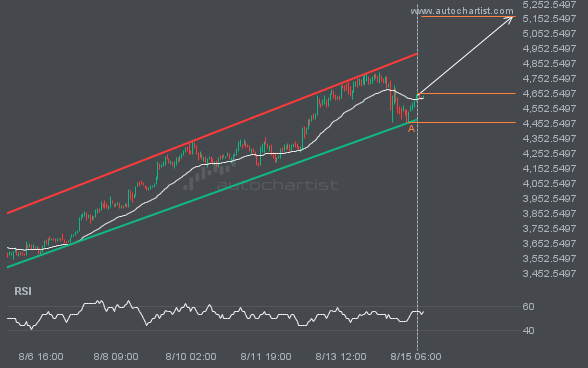Select the 8/6 16:00 time label
This screenshot has height=368, width=588.
click(41, 357)
